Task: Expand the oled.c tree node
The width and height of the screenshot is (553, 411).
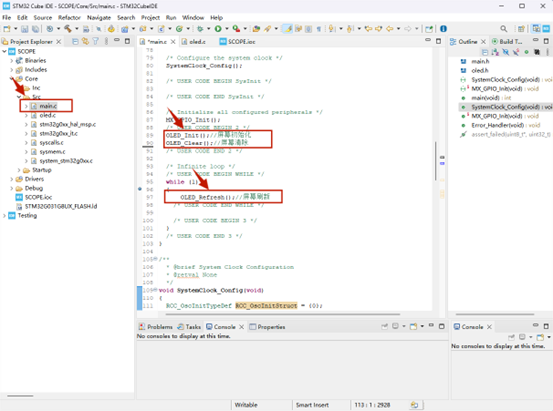Action: [26, 115]
